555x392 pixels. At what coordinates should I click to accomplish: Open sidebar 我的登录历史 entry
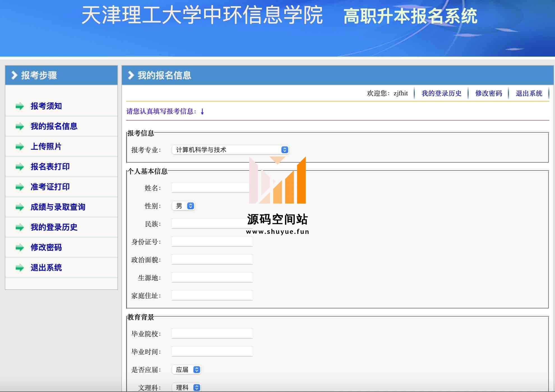[x=54, y=227]
